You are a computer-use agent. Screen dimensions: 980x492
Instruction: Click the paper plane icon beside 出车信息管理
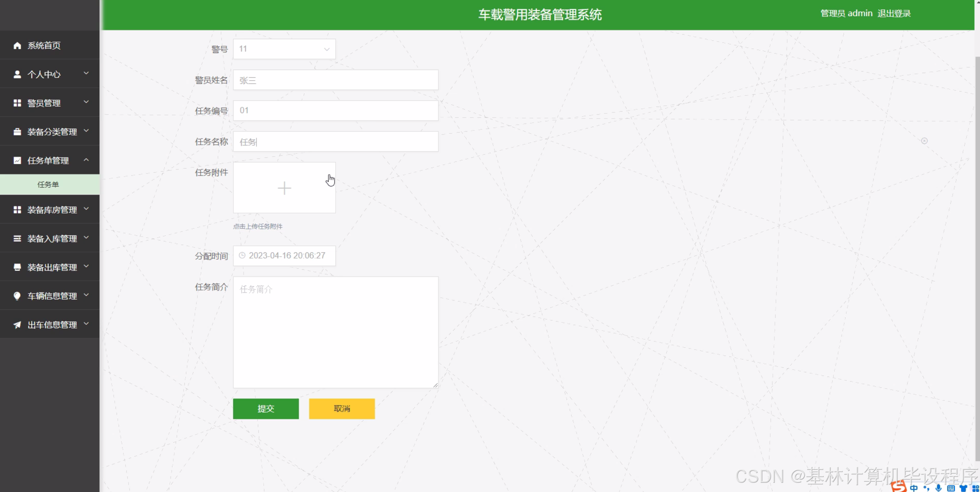point(17,325)
